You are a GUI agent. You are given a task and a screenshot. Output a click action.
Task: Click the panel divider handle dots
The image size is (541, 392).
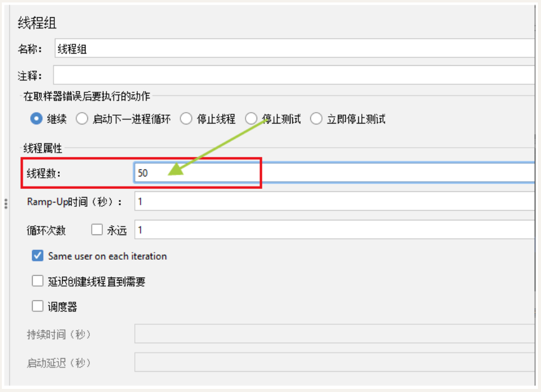coord(6,204)
